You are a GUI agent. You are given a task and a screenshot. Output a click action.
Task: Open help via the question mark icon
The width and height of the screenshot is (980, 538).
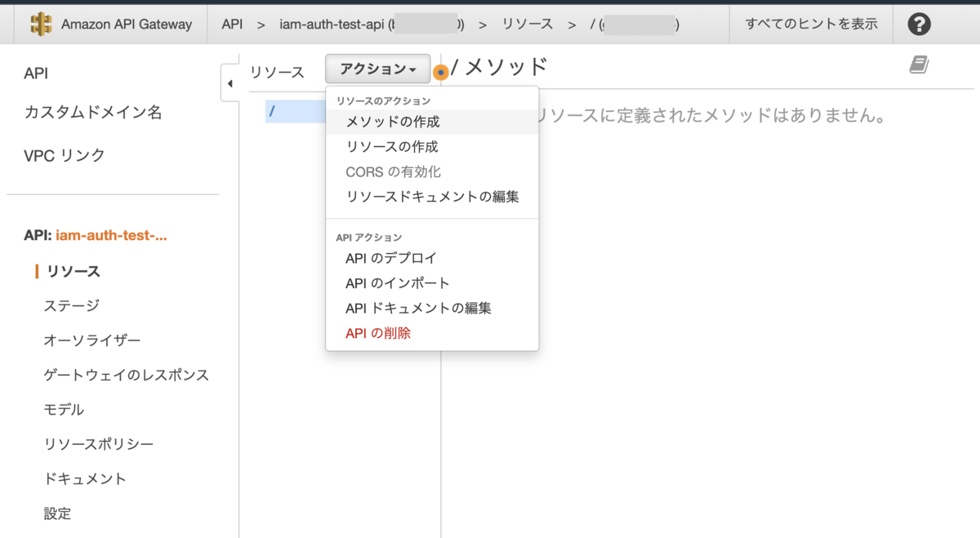click(x=919, y=24)
